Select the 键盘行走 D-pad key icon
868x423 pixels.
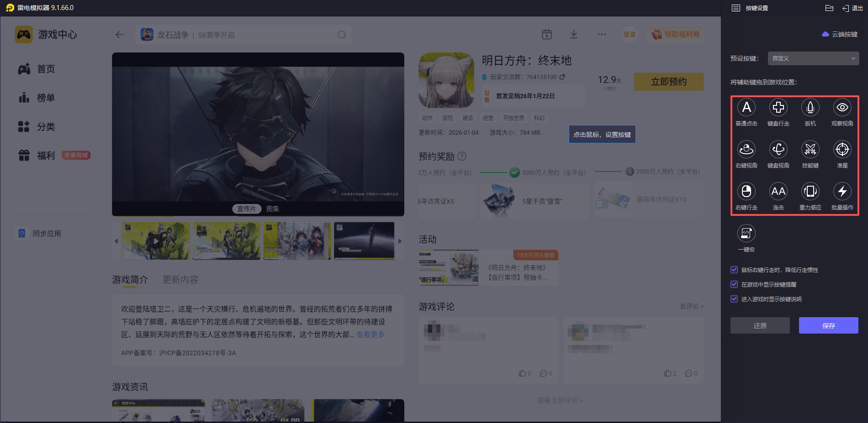778,108
